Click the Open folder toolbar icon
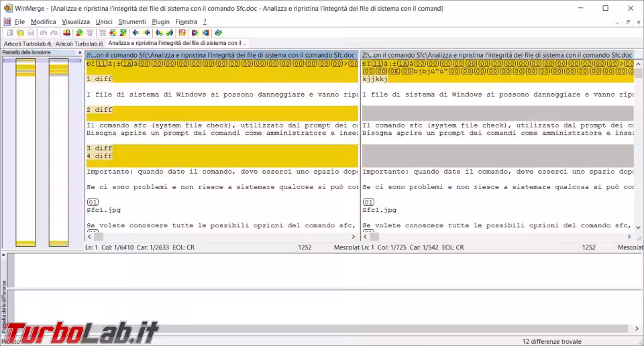644x346 pixels. click(x=20, y=32)
